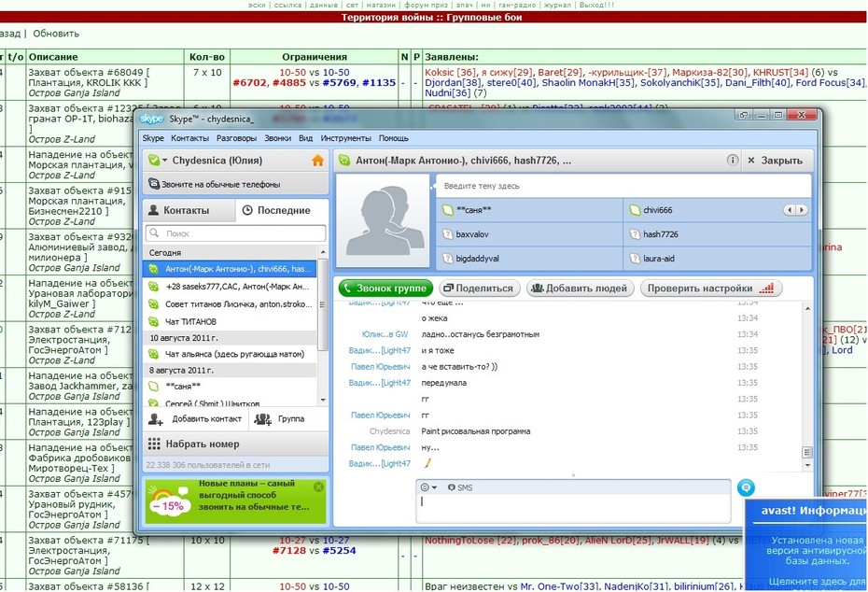Click the SMS option above message box
The height and width of the screenshot is (592, 868).
[x=460, y=487]
